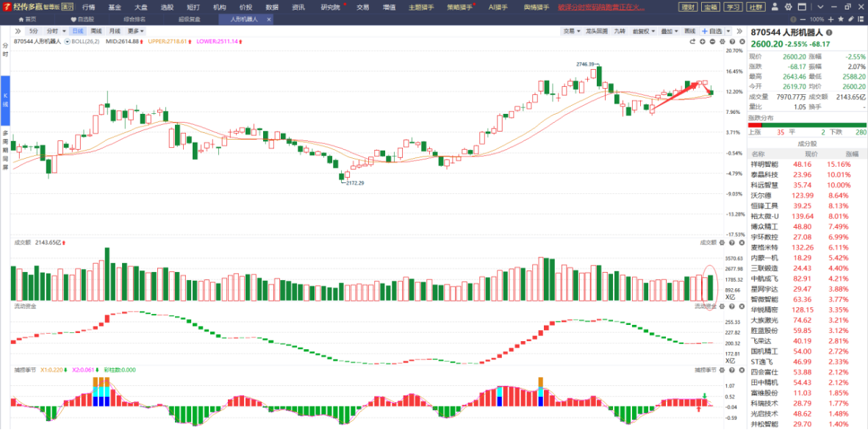Open the 研究院 menu
868x430 pixels.
pyautogui.click(x=331, y=7)
